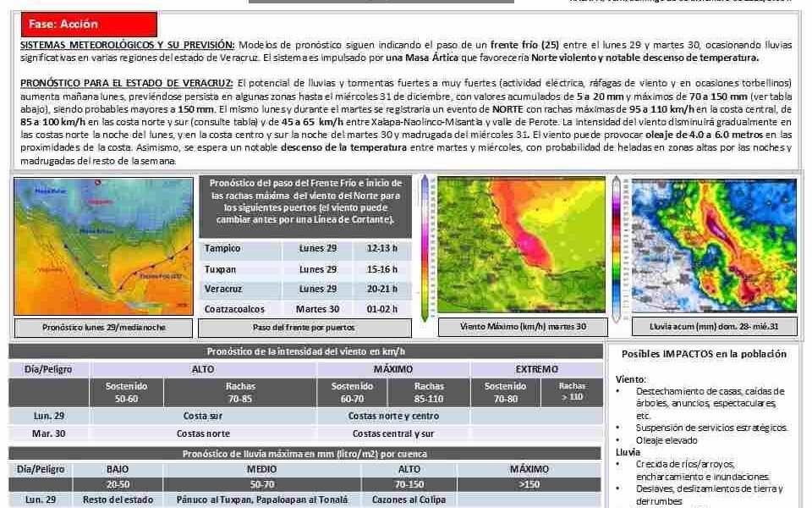Open the maximum wind map image
Viewport: 812px width, 508px height.
coord(522,246)
